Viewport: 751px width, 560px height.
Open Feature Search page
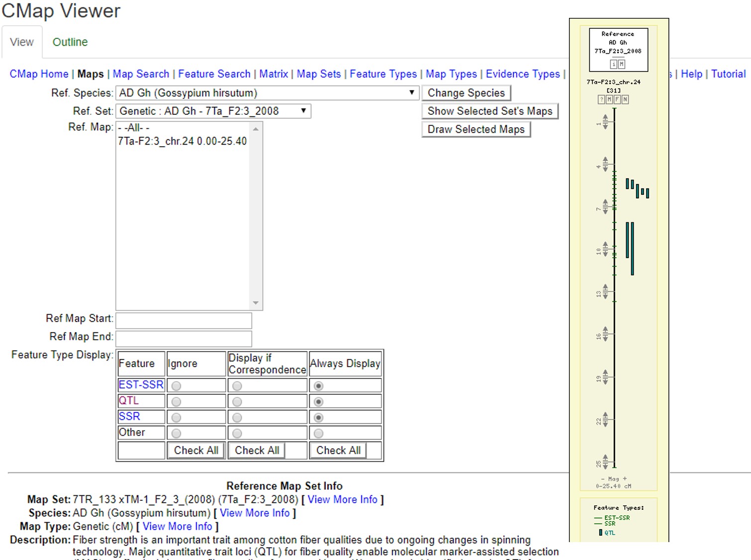coord(214,74)
